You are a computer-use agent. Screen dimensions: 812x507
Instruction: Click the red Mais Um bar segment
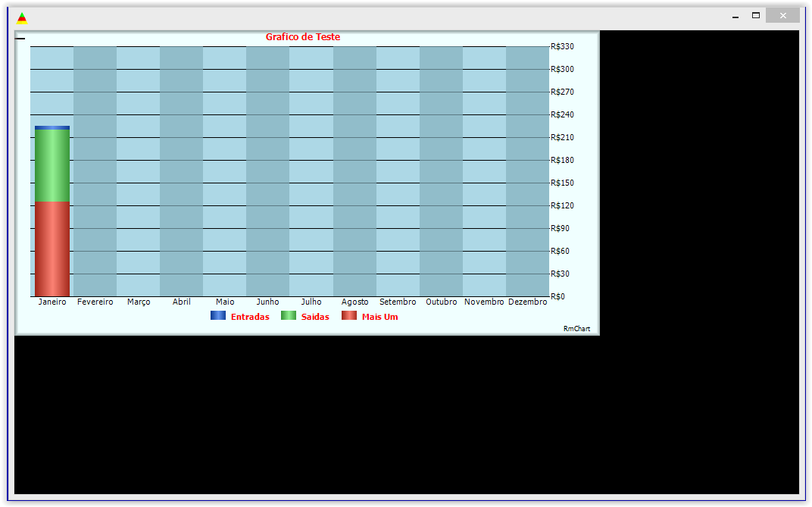point(52,249)
